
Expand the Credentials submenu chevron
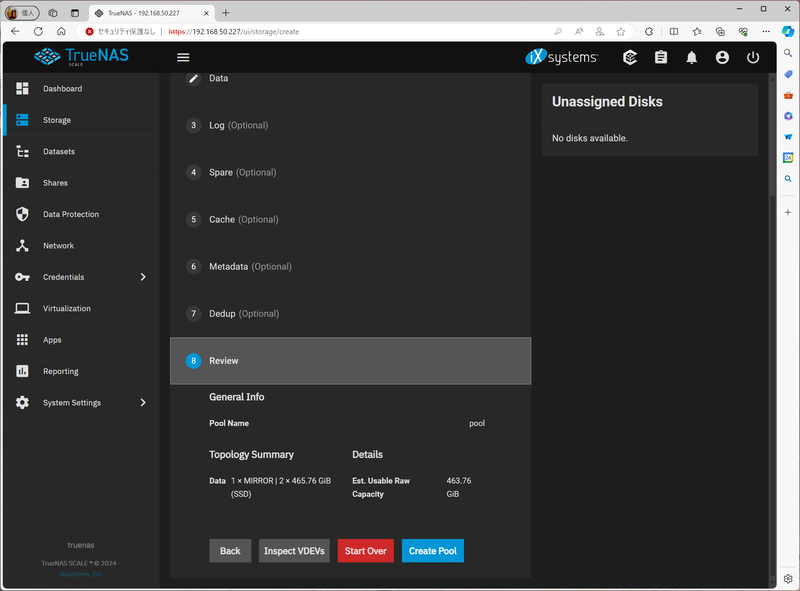click(x=143, y=277)
